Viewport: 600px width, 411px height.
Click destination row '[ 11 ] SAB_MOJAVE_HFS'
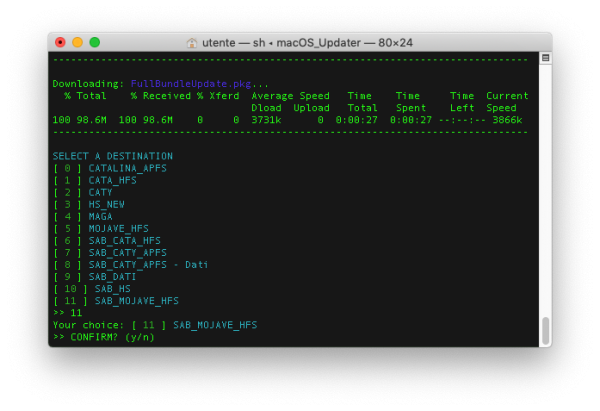pos(116,301)
